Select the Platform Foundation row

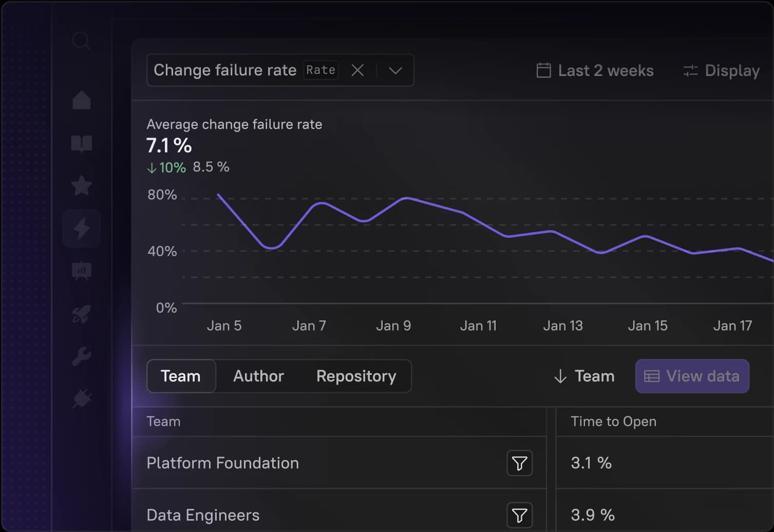pyautogui.click(x=339, y=463)
